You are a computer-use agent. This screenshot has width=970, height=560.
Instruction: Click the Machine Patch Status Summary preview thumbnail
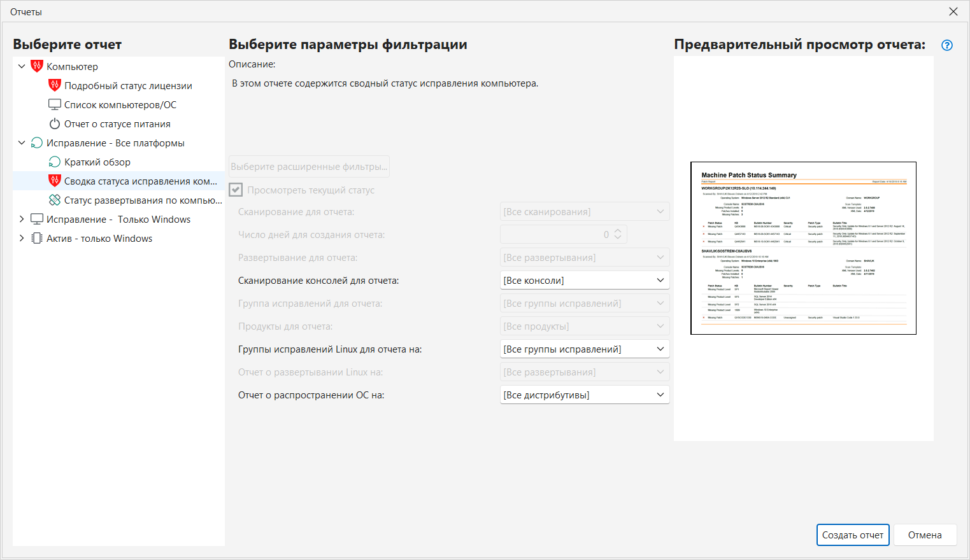(x=803, y=248)
